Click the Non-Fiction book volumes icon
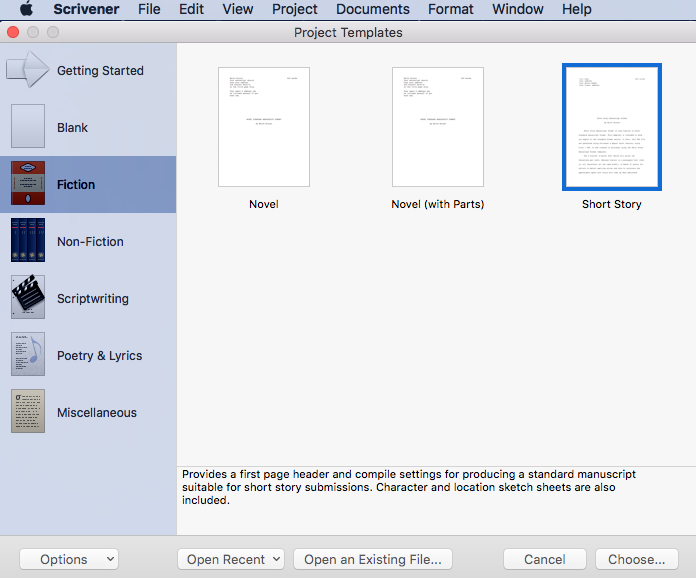 tap(28, 240)
